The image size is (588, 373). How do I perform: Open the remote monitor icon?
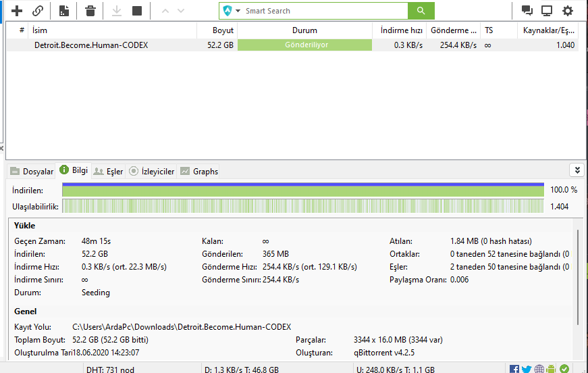tap(547, 11)
